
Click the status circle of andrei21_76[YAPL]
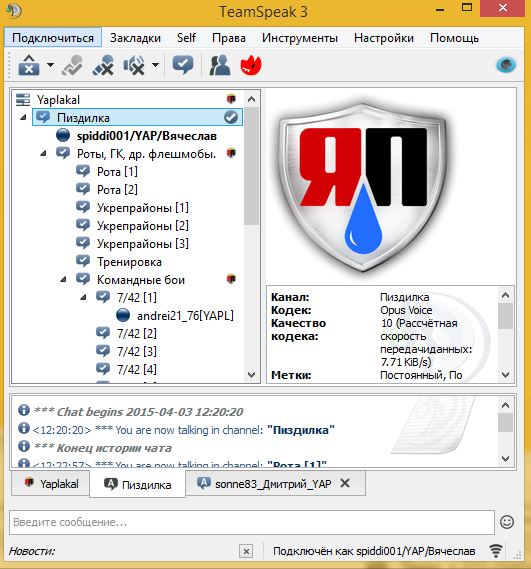tap(123, 315)
